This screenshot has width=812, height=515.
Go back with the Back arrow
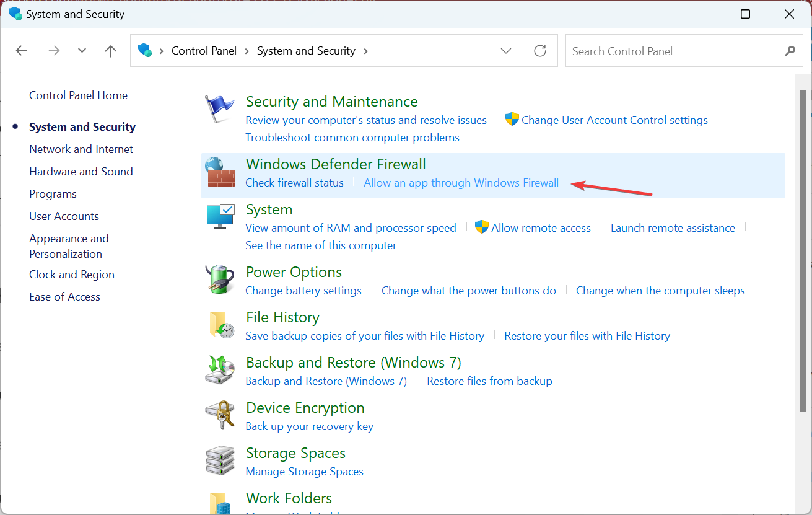pos(22,51)
